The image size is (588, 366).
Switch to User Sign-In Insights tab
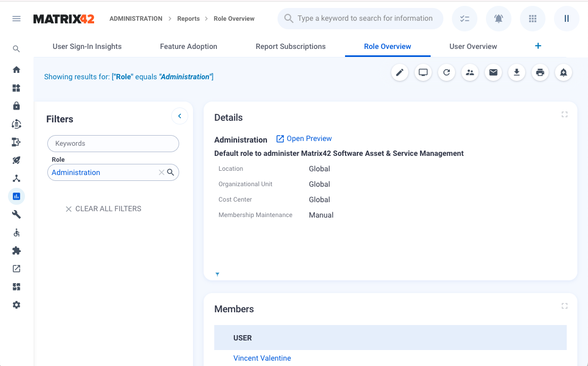coord(87,46)
